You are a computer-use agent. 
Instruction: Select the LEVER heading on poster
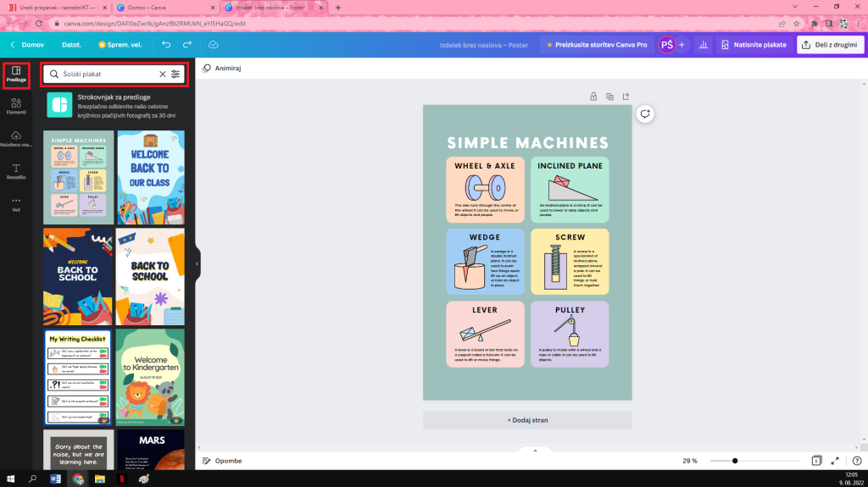click(x=484, y=310)
